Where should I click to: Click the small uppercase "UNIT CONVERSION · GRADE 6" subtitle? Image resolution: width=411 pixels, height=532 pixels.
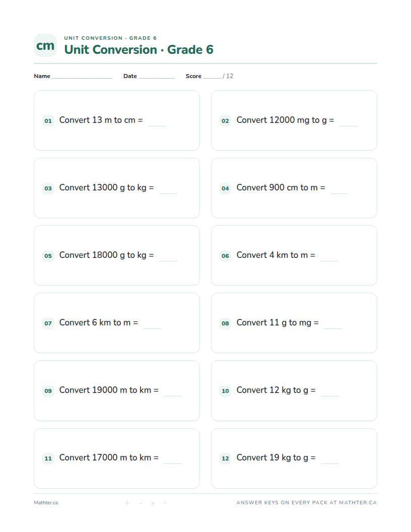pos(110,38)
